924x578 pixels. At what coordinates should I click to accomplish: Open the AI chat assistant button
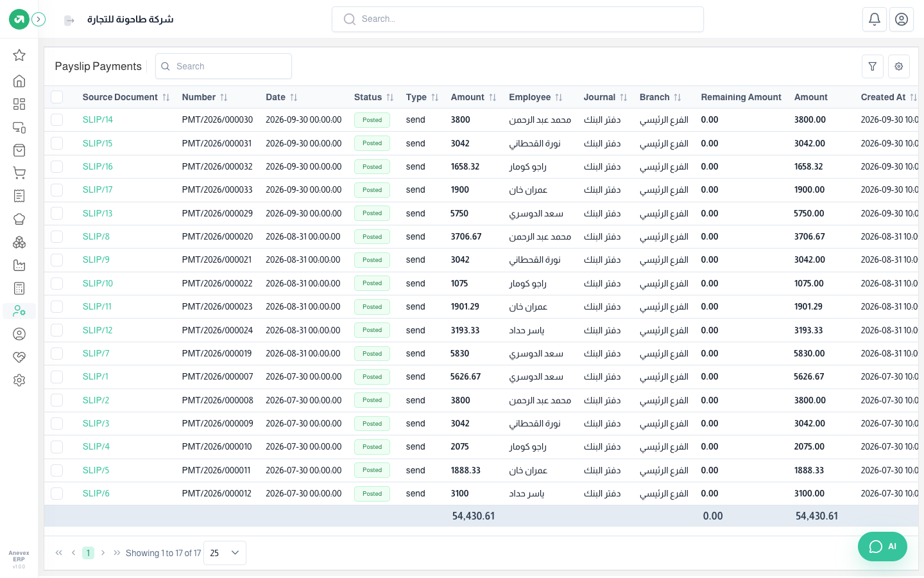[x=883, y=547]
